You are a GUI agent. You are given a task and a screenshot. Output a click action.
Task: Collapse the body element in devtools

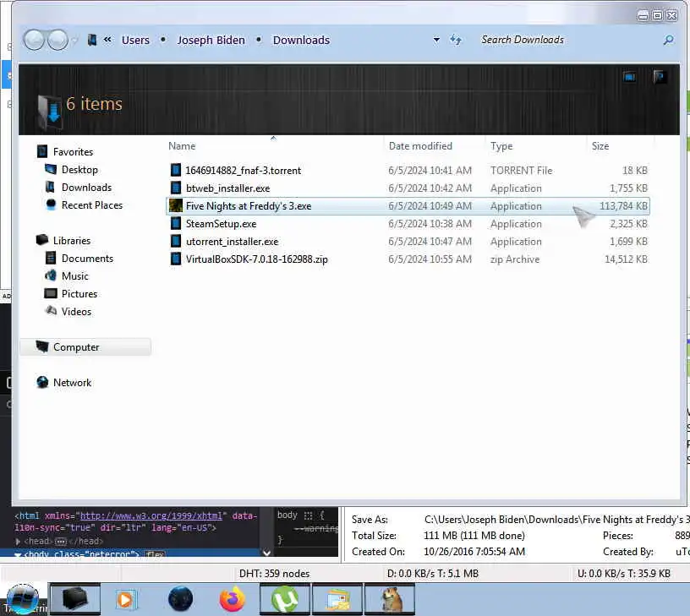coord(18,554)
